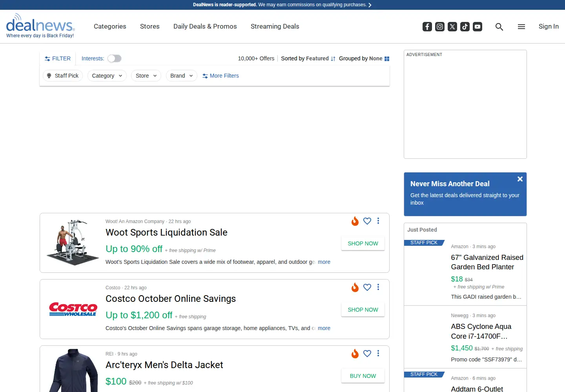Click the hotness flame on Woot Sports deal

pos(355,221)
